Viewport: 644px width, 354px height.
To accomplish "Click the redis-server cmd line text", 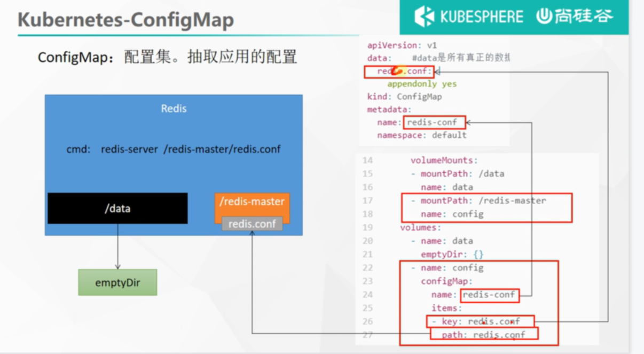I will 174,149.
